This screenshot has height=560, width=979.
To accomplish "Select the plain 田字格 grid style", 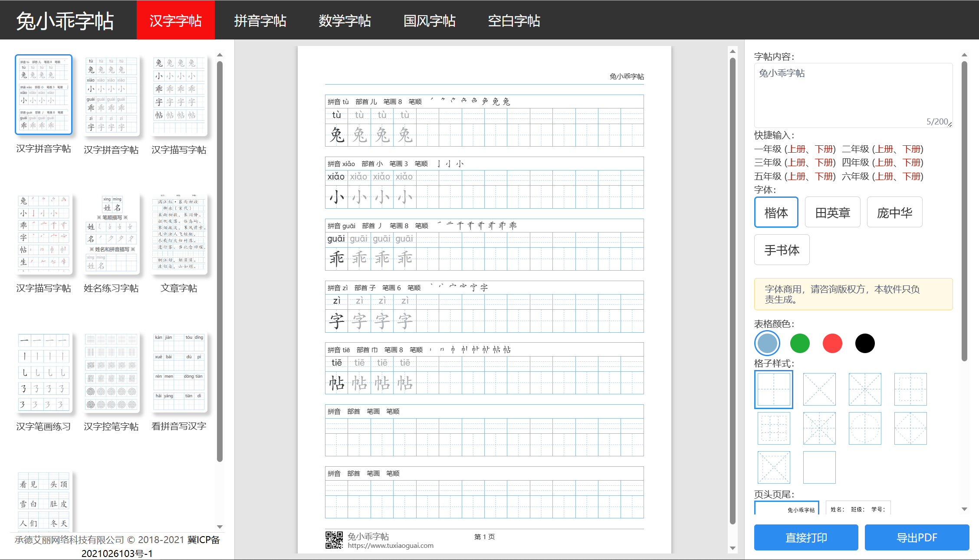I will [774, 389].
